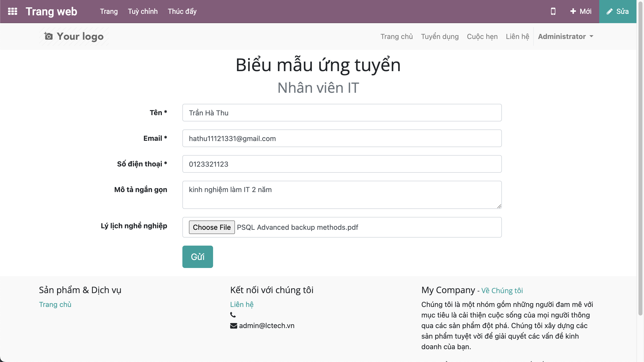The width and height of the screenshot is (644, 362).
Task: Click the Tên name input field
Action: [342, 113]
